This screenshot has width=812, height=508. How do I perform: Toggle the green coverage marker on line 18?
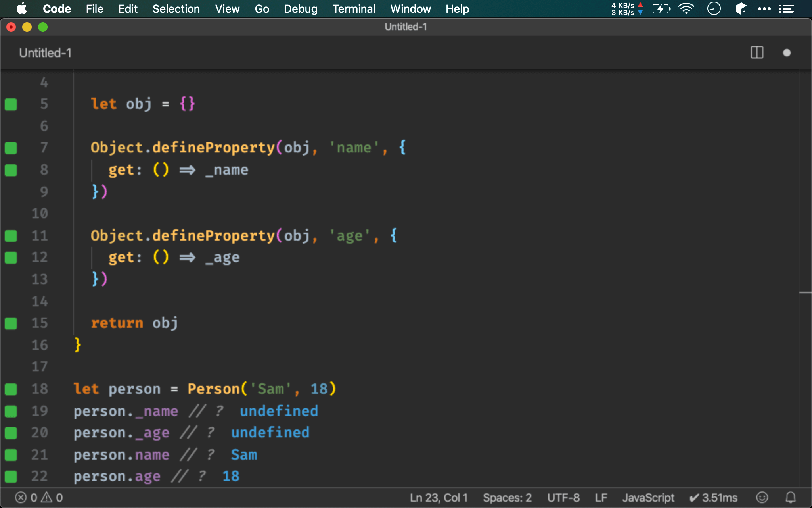click(x=11, y=389)
